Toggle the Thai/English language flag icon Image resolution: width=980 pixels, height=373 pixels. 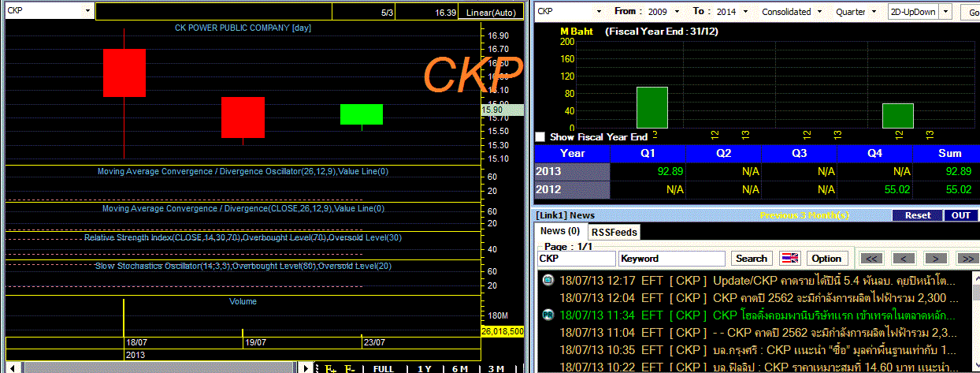(x=790, y=259)
